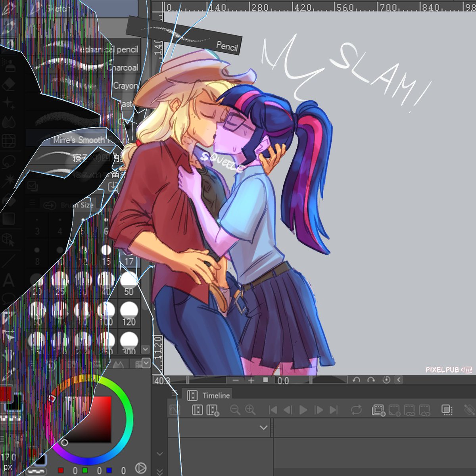Screen dimensions: 476x476
Task: Jump to the first frame of the timeline
Action: click(x=273, y=410)
